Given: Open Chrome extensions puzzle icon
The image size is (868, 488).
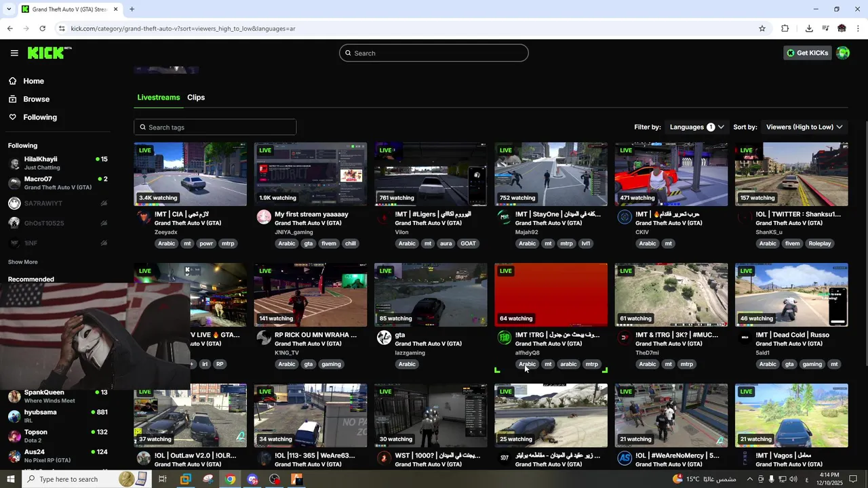Looking at the screenshot, I should [785, 28].
